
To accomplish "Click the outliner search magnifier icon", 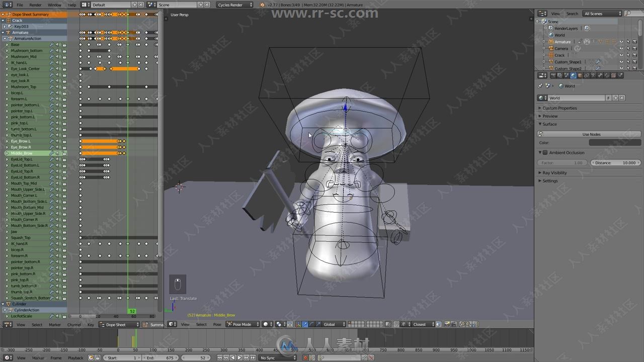I will pos(627,14).
